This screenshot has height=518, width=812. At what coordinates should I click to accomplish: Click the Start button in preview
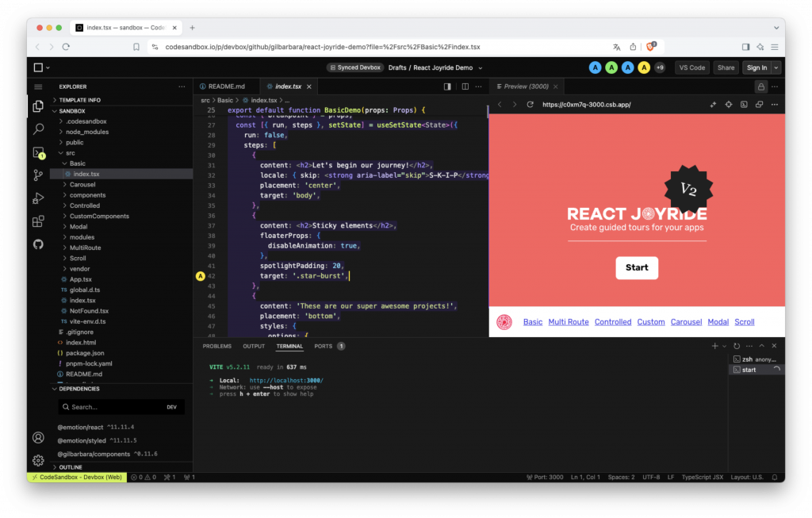pyautogui.click(x=637, y=268)
